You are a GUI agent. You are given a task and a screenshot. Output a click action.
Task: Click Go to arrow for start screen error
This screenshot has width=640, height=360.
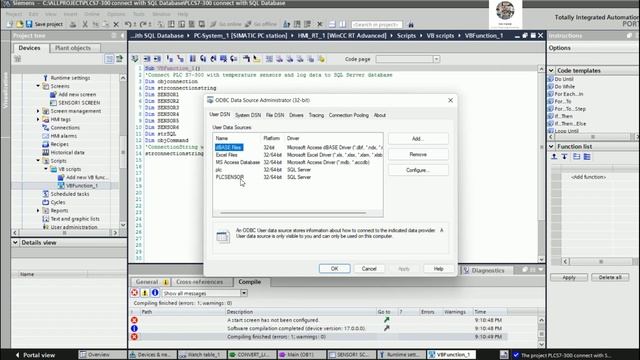coord(386,320)
